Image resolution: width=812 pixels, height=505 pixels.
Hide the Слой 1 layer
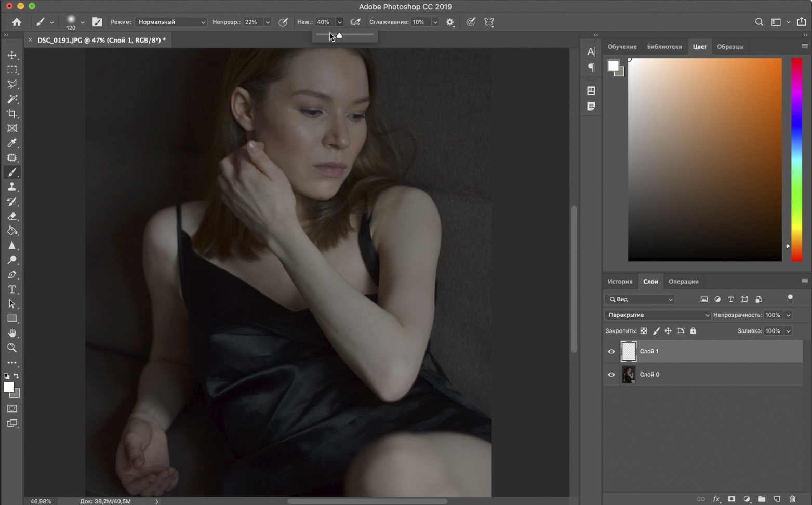(611, 352)
